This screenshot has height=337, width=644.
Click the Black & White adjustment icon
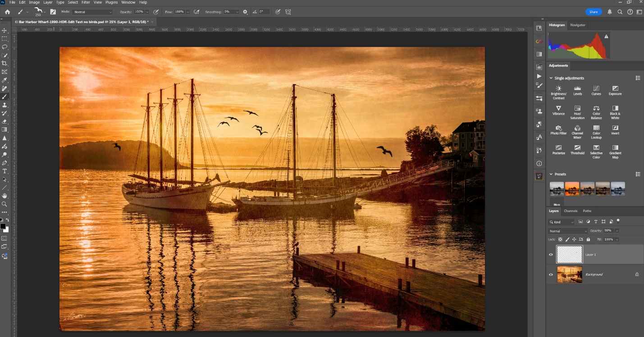pos(615,108)
